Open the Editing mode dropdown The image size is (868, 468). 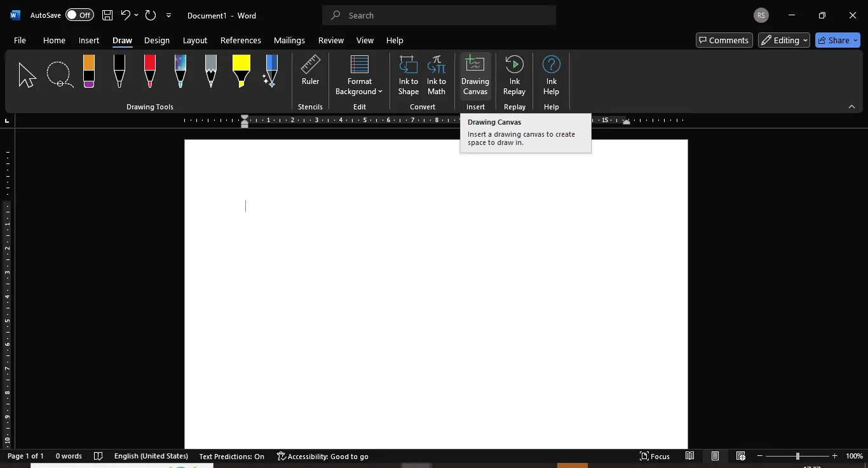click(784, 40)
